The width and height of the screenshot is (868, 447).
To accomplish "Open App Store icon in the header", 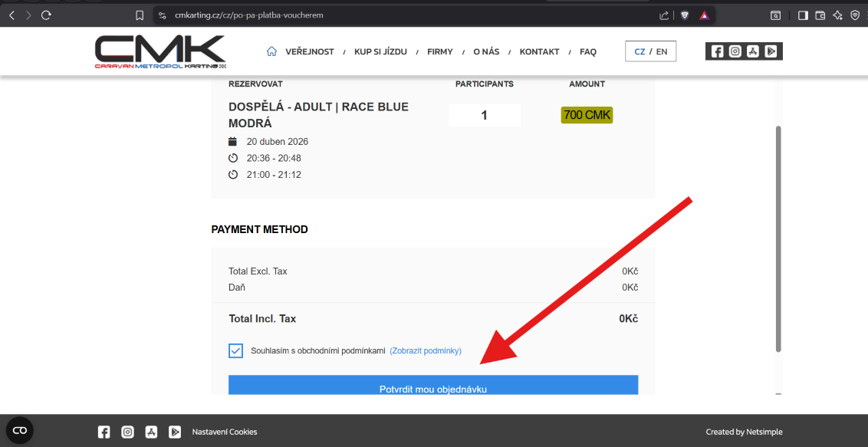I will tap(753, 51).
